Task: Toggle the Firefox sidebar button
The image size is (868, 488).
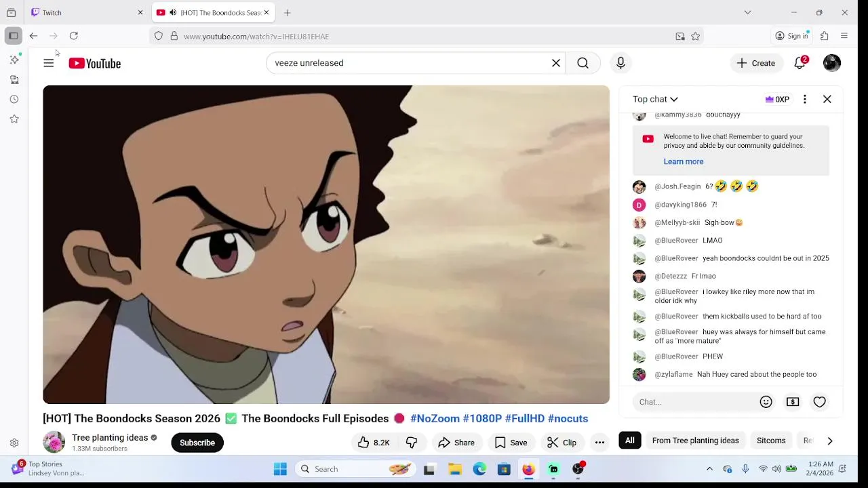Action: coord(13,36)
